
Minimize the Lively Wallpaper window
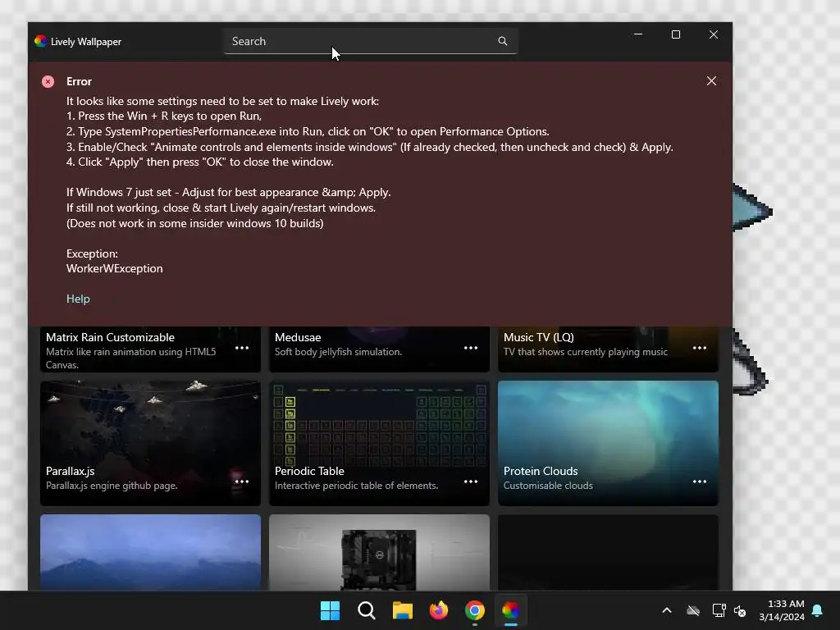(x=638, y=34)
